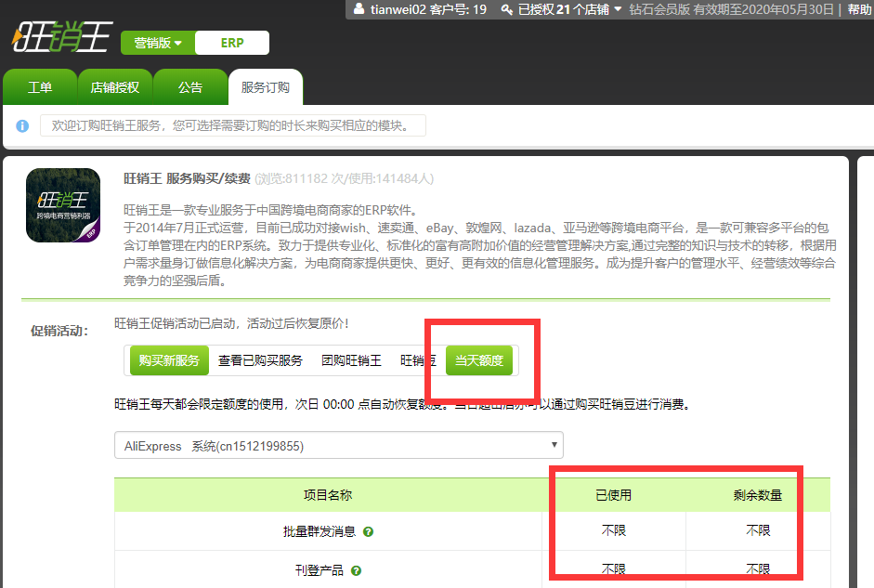The height and width of the screenshot is (588, 874).
Task: Click the 旺销王 服务购买/续费 heading
Action: tap(187, 178)
